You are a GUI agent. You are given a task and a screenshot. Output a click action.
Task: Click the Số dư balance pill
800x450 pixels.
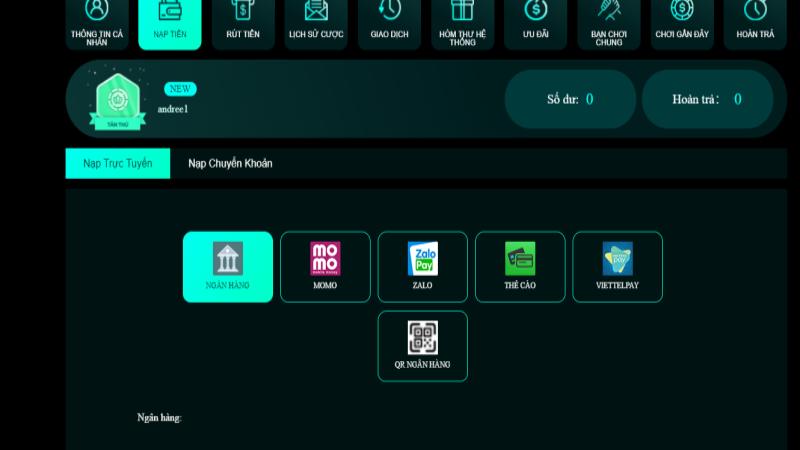pyautogui.click(x=570, y=99)
